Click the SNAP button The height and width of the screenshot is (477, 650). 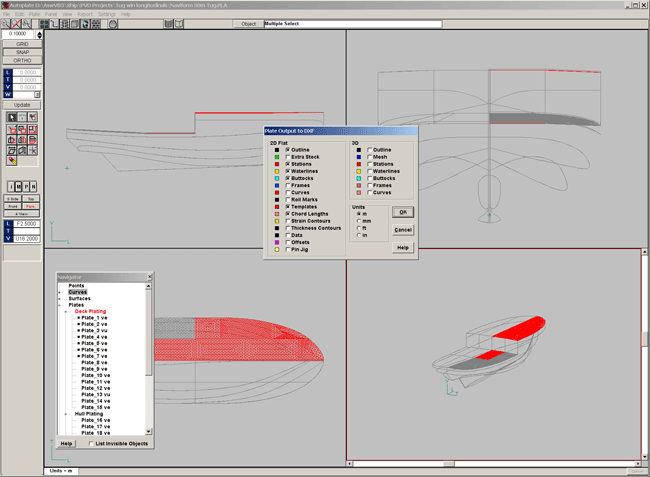22,52
